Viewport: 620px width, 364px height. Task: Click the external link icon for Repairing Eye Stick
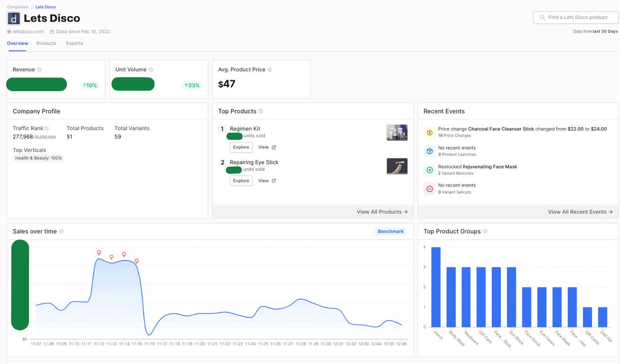tap(274, 181)
